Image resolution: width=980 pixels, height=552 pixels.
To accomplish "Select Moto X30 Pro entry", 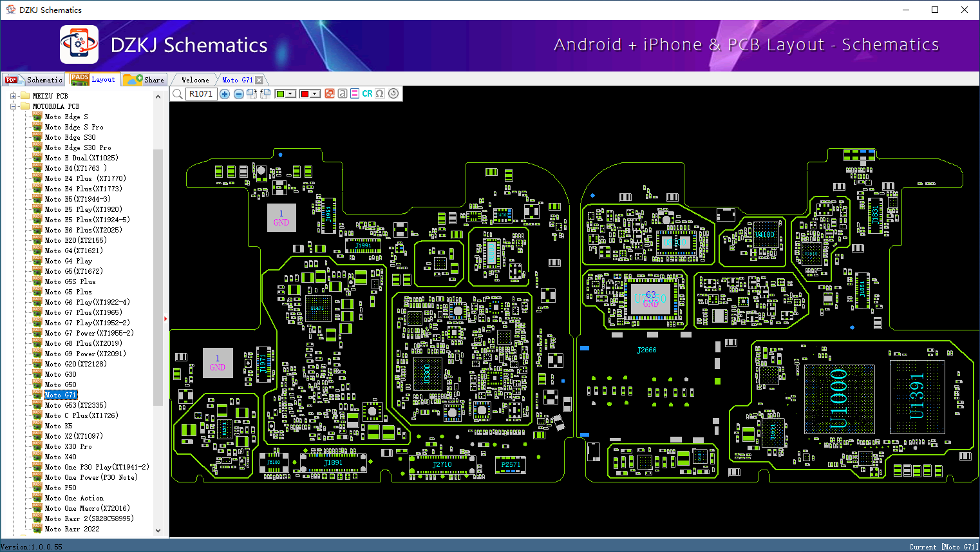I will click(68, 446).
